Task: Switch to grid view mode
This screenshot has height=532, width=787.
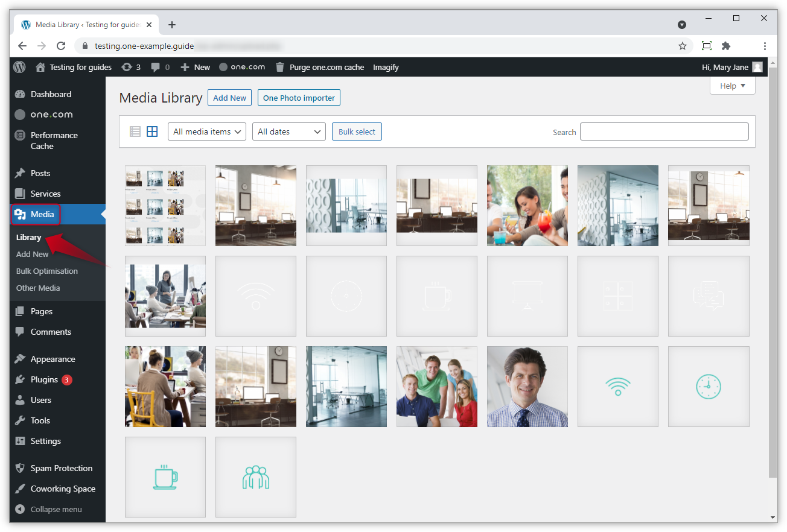Action: (x=152, y=131)
